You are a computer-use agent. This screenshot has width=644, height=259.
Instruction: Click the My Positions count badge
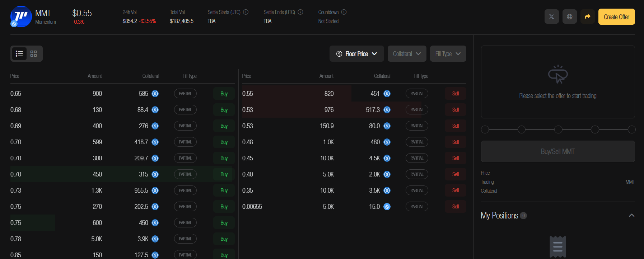point(523,216)
